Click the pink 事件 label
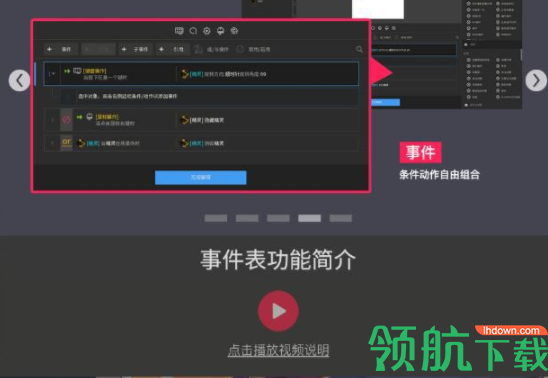This screenshot has width=548, height=378. [420, 152]
